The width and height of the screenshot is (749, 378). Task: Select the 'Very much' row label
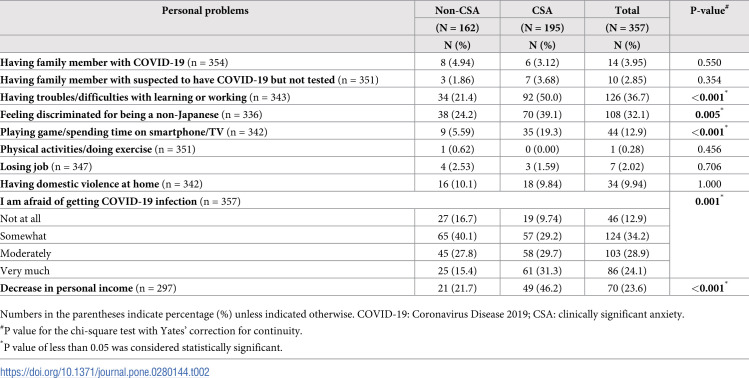[25, 271]
